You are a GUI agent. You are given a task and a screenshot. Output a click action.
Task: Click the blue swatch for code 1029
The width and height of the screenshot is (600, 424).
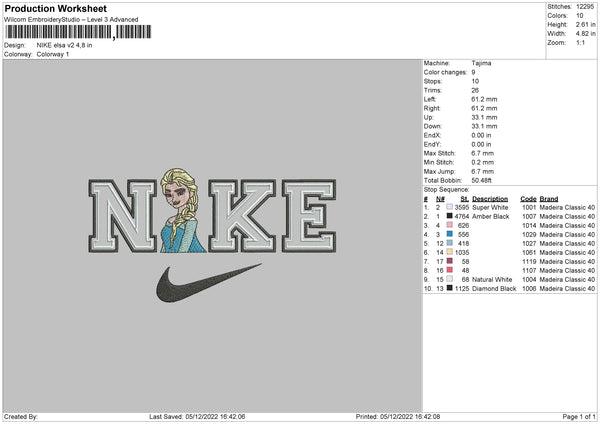(450, 234)
